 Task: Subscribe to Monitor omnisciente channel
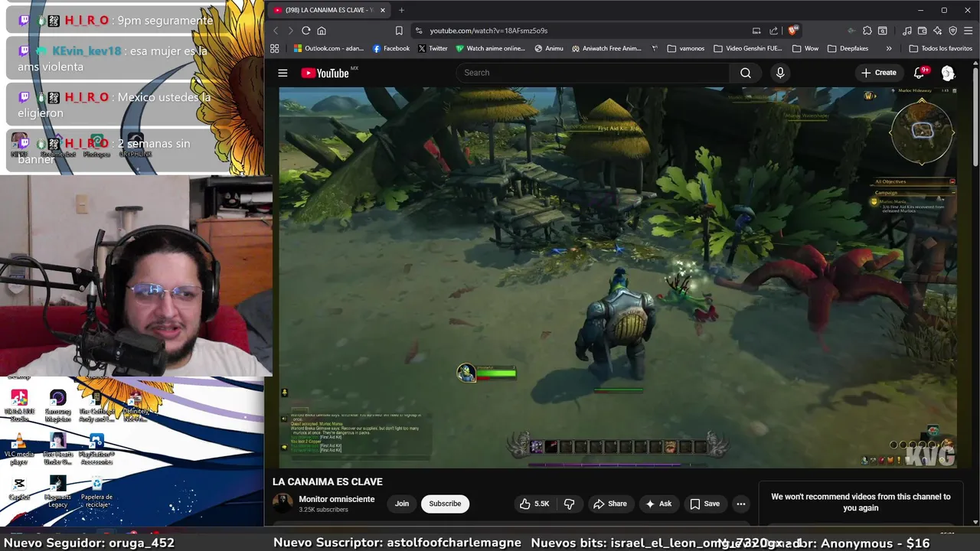pyautogui.click(x=445, y=504)
